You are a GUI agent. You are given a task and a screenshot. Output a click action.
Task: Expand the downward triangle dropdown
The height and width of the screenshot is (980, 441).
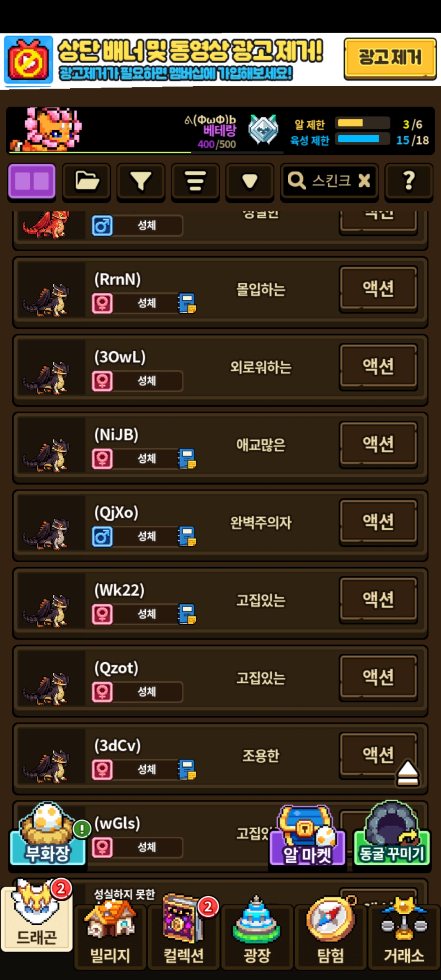[249, 181]
